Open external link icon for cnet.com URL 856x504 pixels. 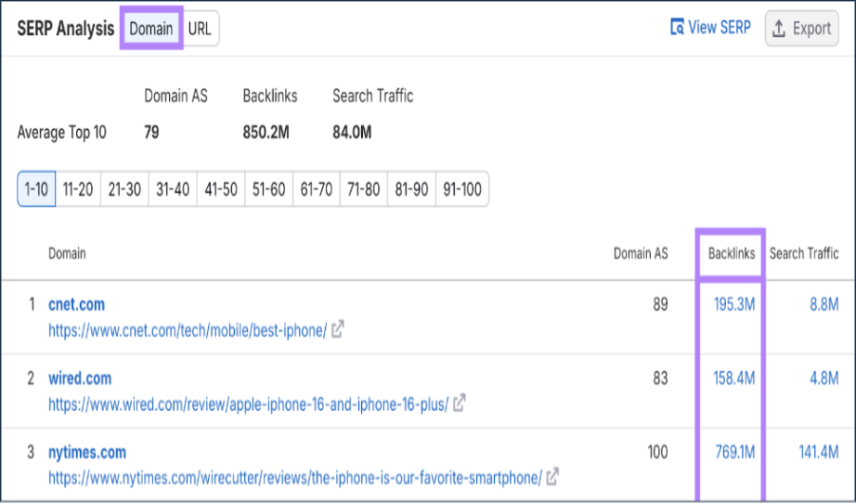pos(337,330)
